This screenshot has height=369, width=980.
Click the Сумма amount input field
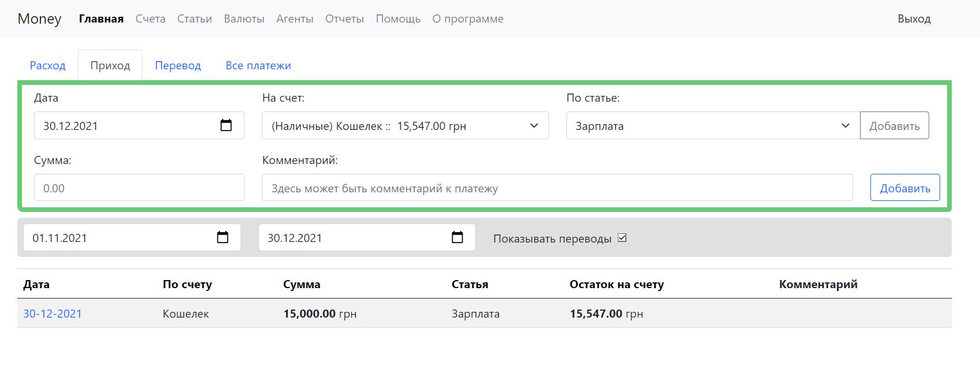point(139,188)
